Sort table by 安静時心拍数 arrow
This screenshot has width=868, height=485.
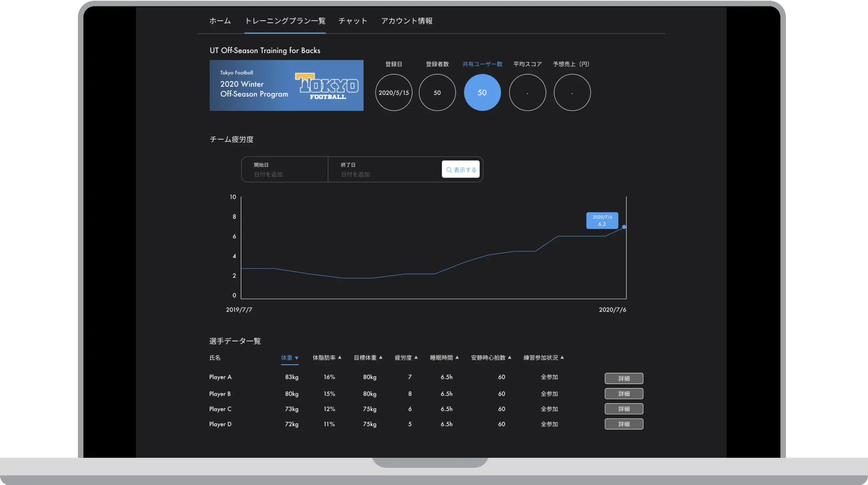(510, 357)
